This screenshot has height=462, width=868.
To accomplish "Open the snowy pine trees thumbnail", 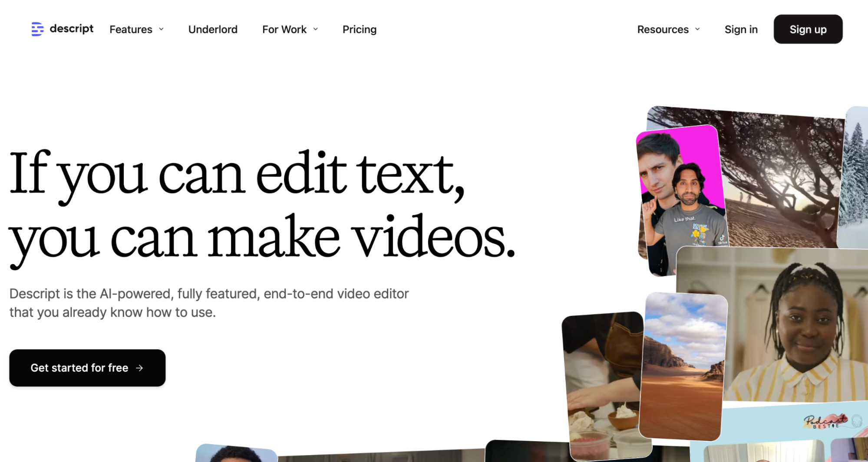I will 854,178.
